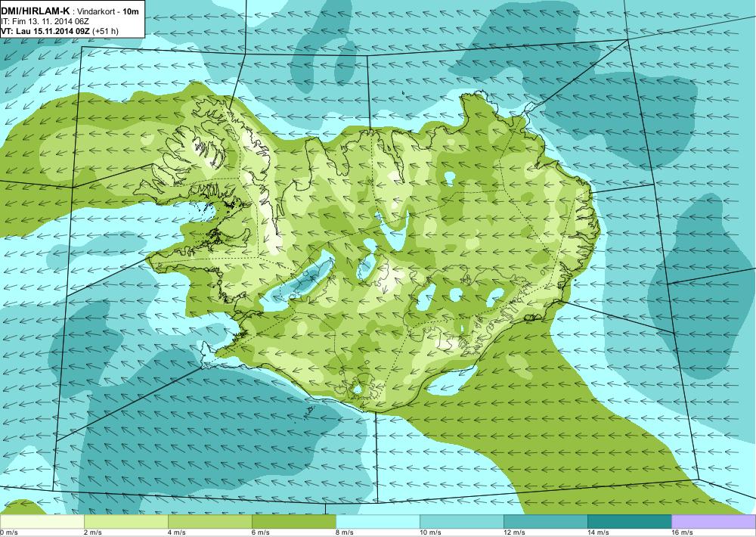The image size is (756, 537).
Task: Click the 4–6 m/s green legend swatch
Action: [x=209, y=522]
